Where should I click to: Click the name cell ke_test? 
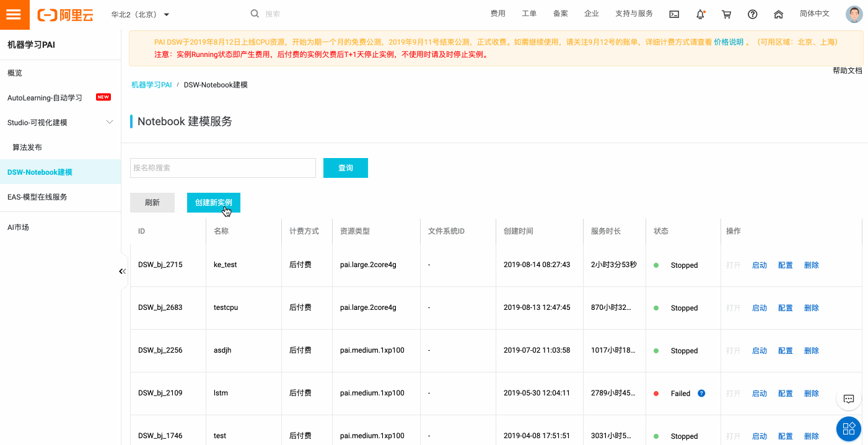[x=226, y=265]
